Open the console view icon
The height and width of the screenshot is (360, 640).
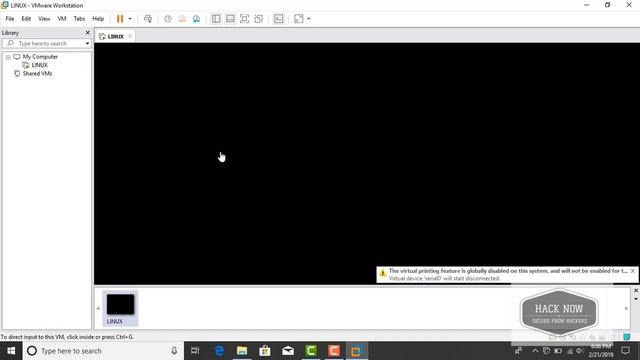pos(278,19)
